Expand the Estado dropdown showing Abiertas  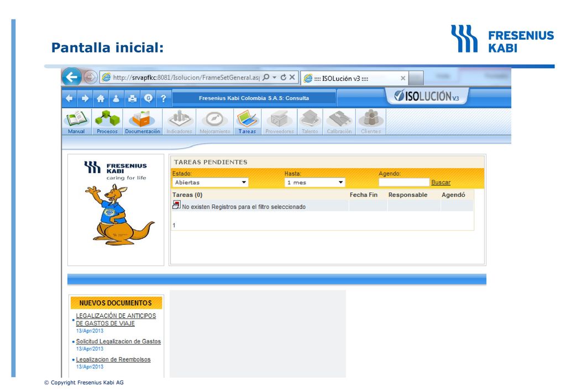[210, 182]
